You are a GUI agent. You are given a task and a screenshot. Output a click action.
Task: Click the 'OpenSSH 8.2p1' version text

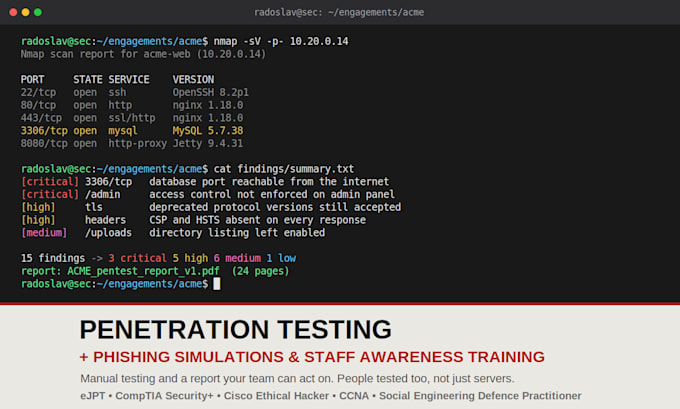tap(211, 92)
